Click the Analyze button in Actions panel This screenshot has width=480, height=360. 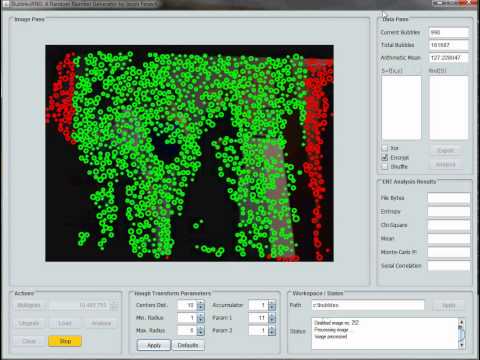pyautogui.click(x=101, y=323)
